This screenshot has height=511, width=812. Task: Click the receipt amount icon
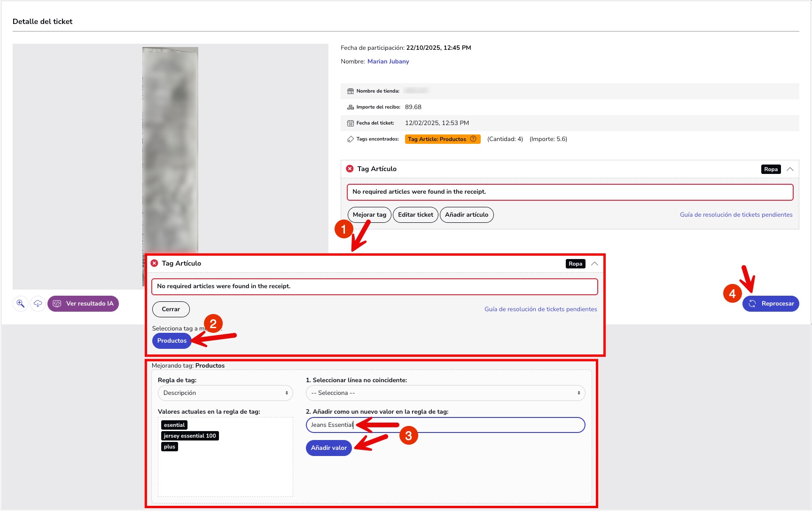coord(350,107)
